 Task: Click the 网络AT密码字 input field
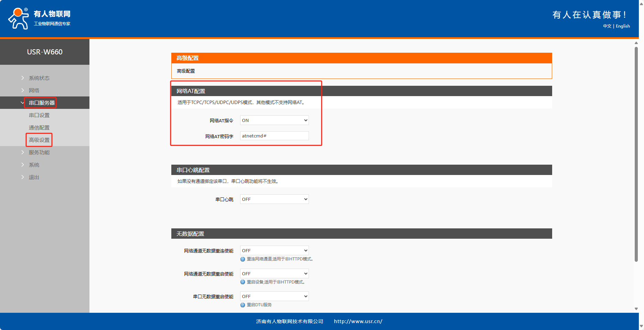coord(274,136)
